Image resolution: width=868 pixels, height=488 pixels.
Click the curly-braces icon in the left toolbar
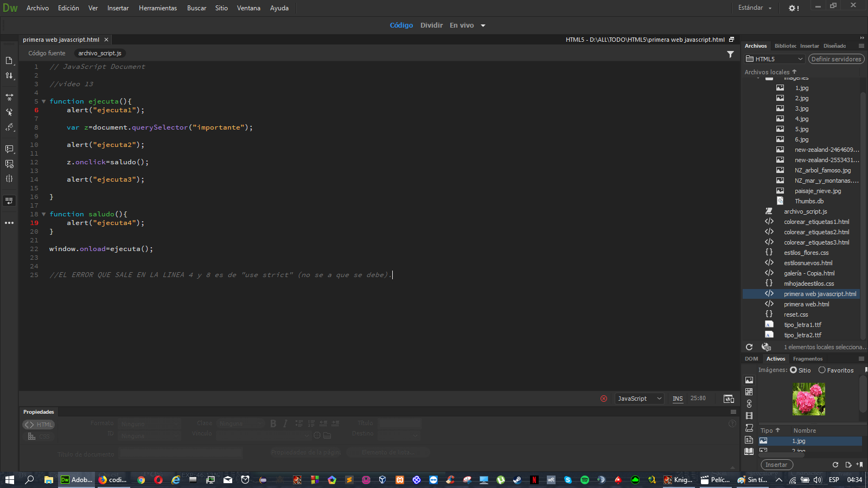point(9,178)
